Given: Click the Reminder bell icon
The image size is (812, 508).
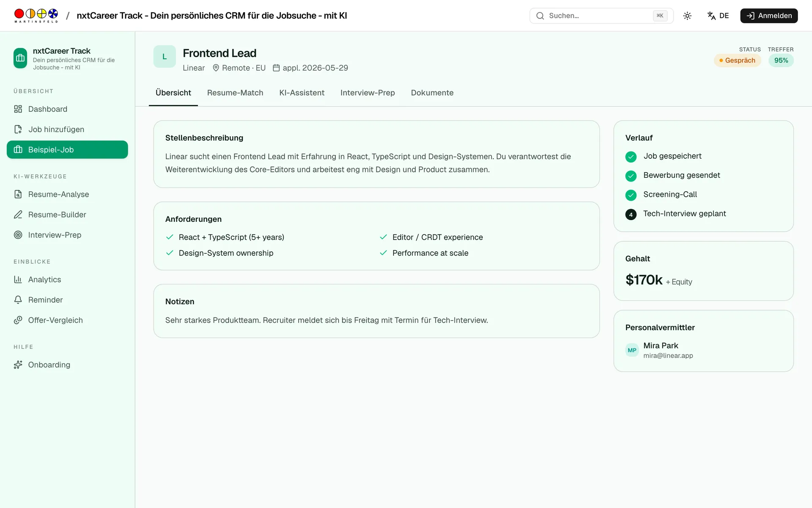Looking at the screenshot, I should tap(18, 300).
